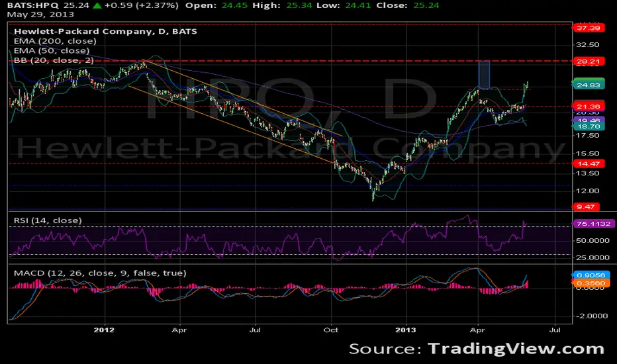Click the 2013 time axis label
Screen dimensions: 617x364
[x=406, y=330]
